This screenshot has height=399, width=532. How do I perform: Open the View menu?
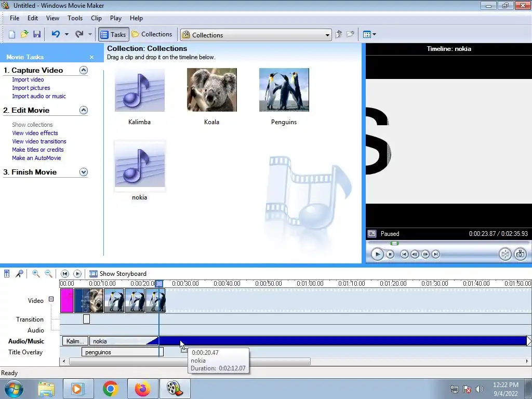pyautogui.click(x=52, y=18)
